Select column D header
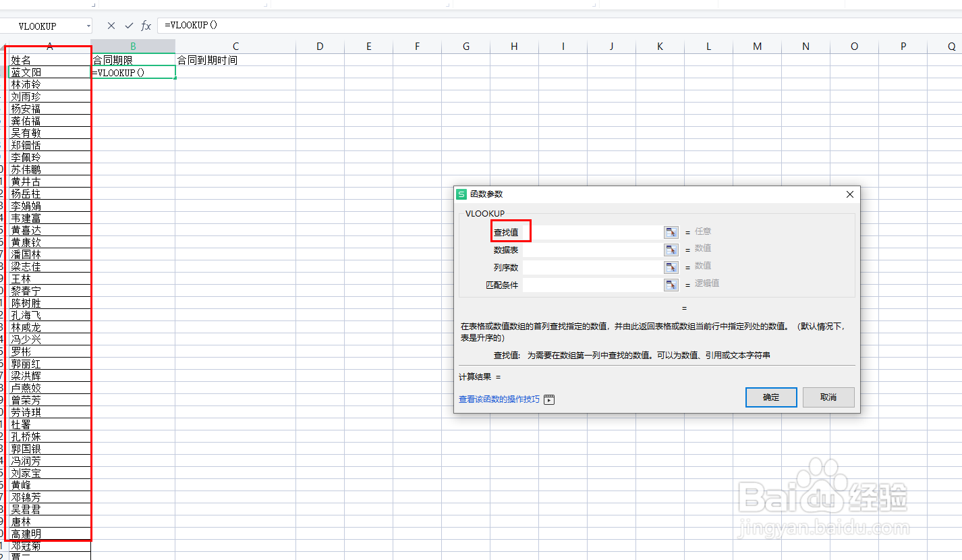962x560 pixels. (x=320, y=47)
